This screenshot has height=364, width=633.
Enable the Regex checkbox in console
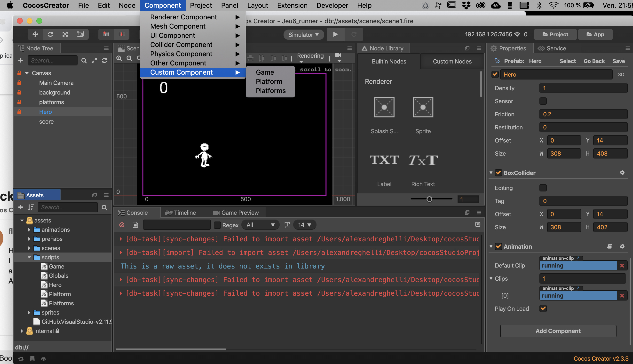pyautogui.click(x=217, y=225)
